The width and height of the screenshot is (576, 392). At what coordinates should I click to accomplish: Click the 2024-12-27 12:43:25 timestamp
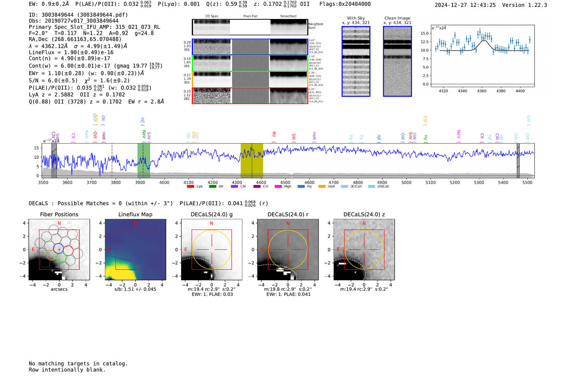[465, 5]
